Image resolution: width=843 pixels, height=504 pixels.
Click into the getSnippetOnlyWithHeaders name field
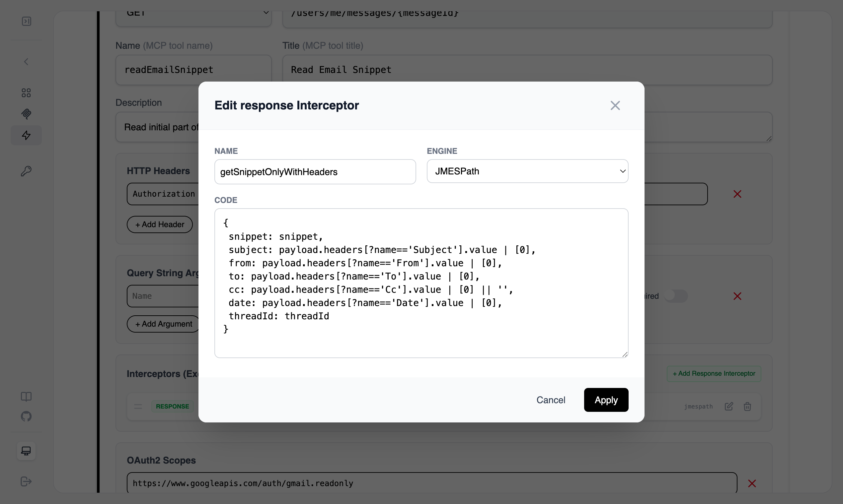(315, 171)
